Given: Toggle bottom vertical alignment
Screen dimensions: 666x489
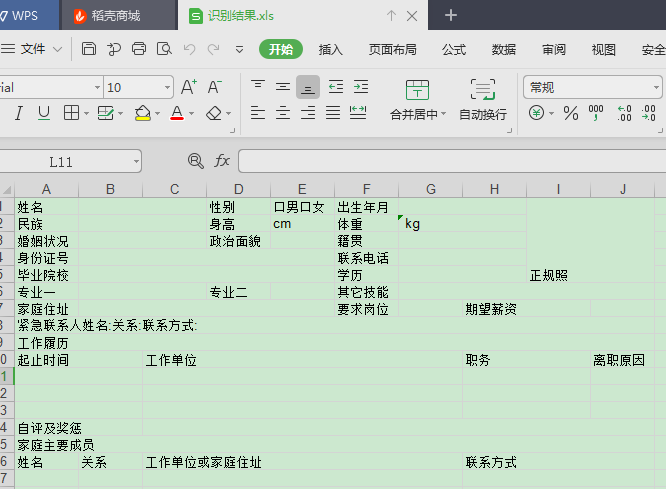Looking at the screenshot, I should (x=308, y=87).
